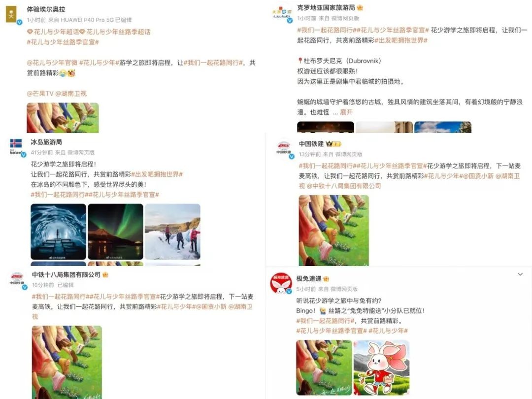Click the 冰岛旅游局 Iceland flag avatar
The height and width of the screenshot is (399, 532).
pos(16,147)
